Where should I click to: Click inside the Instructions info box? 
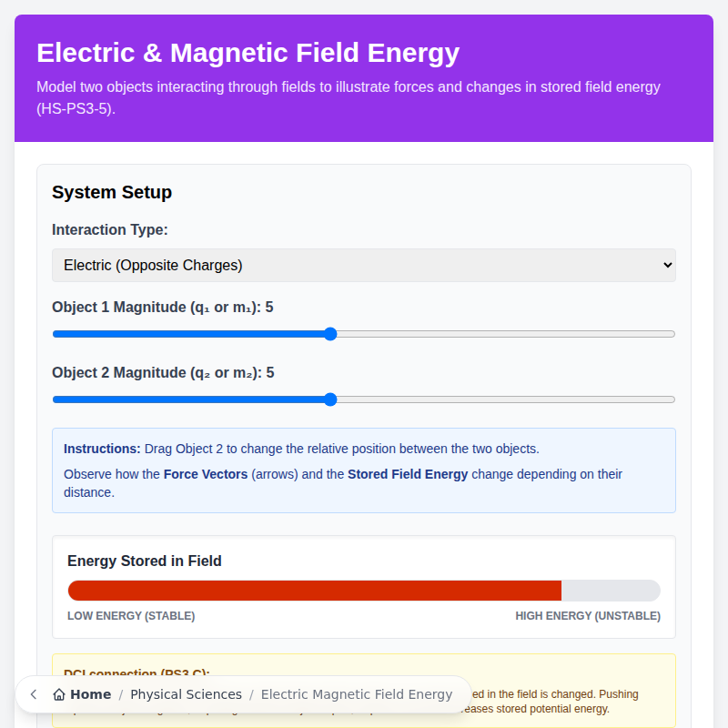tap(363, 470)
